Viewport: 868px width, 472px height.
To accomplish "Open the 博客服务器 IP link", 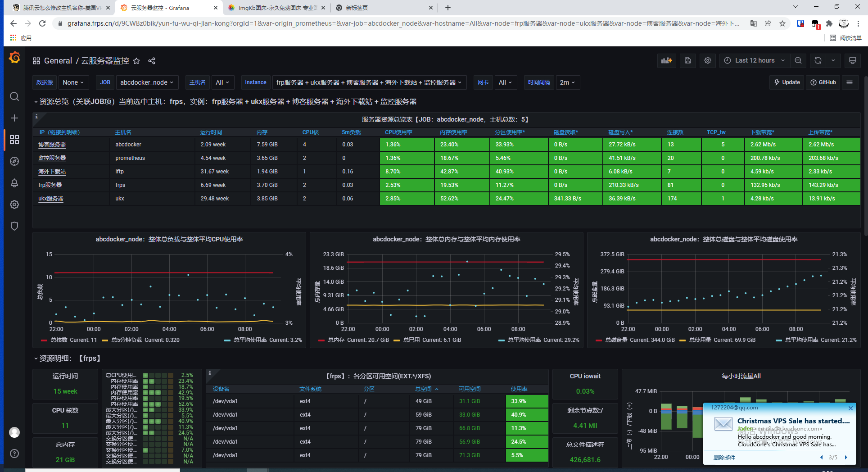I will [52, 145].
